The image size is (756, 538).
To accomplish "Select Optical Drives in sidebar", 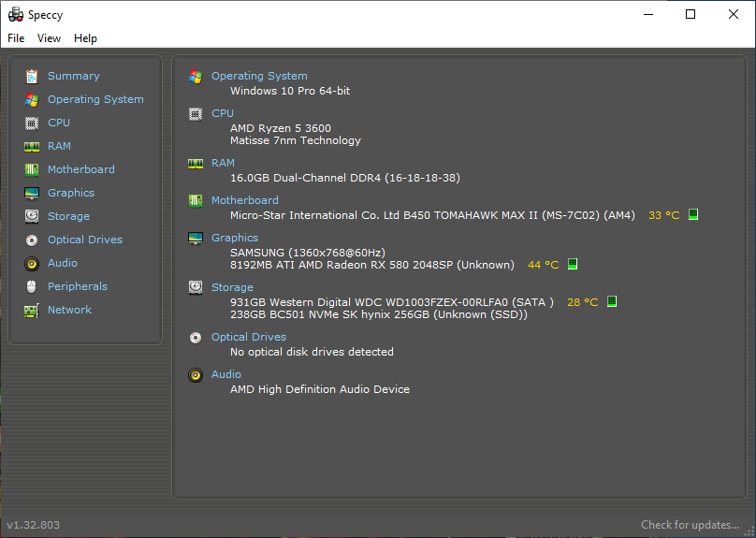I will pyautogui.click(x=85, y=240).
